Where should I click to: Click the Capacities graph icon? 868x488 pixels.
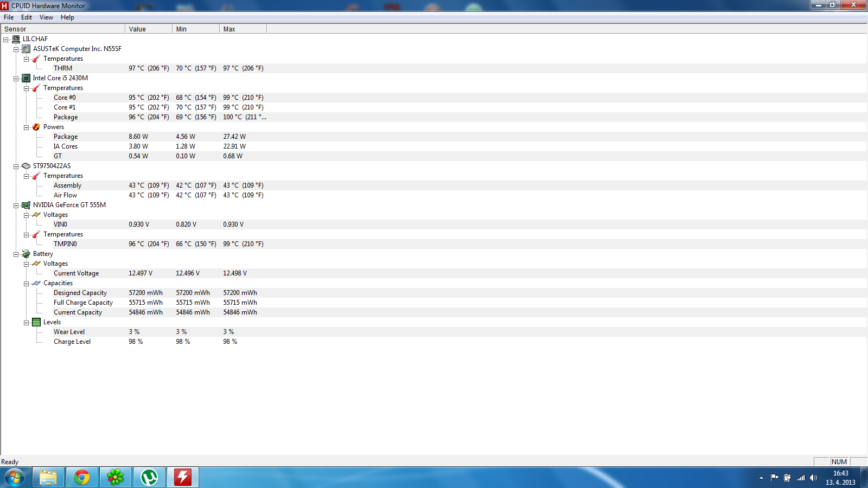36,283
